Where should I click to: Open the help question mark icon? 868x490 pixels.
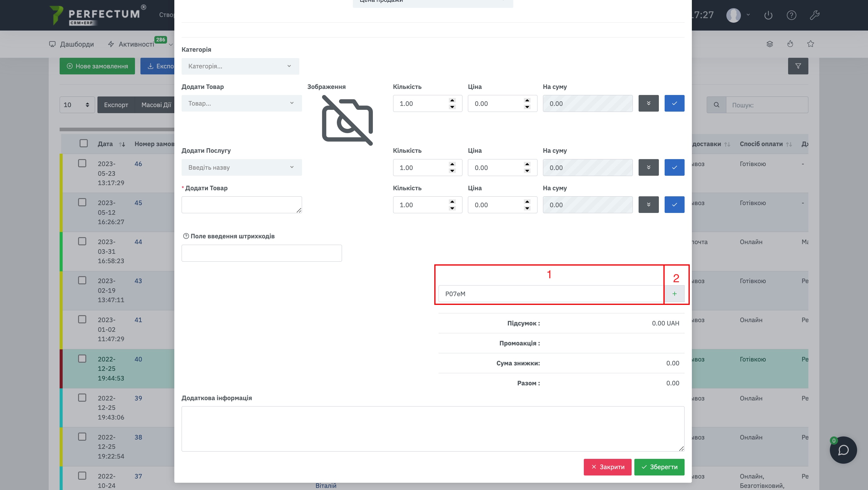791,15
